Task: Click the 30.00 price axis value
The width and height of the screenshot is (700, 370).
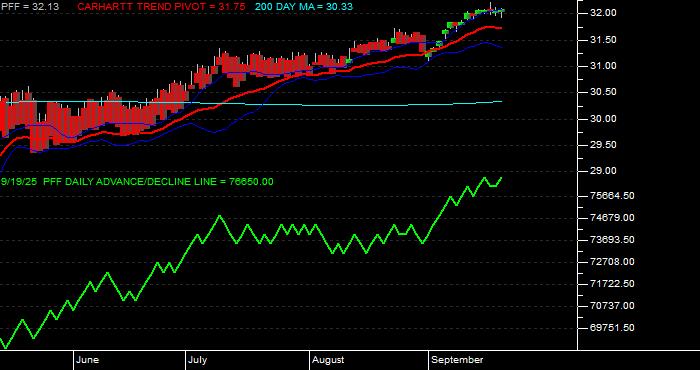Action: click(604, 119)
